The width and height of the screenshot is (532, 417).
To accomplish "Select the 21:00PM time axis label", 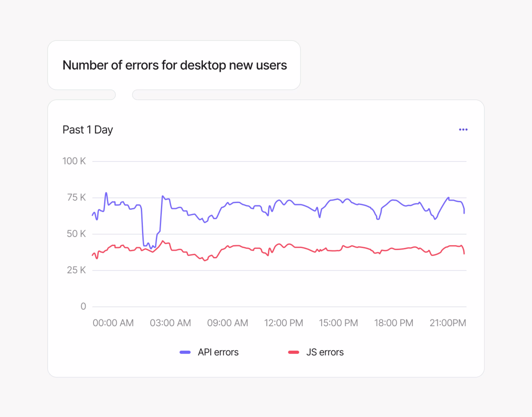I will pyautogui.click(x=448, y=323).
